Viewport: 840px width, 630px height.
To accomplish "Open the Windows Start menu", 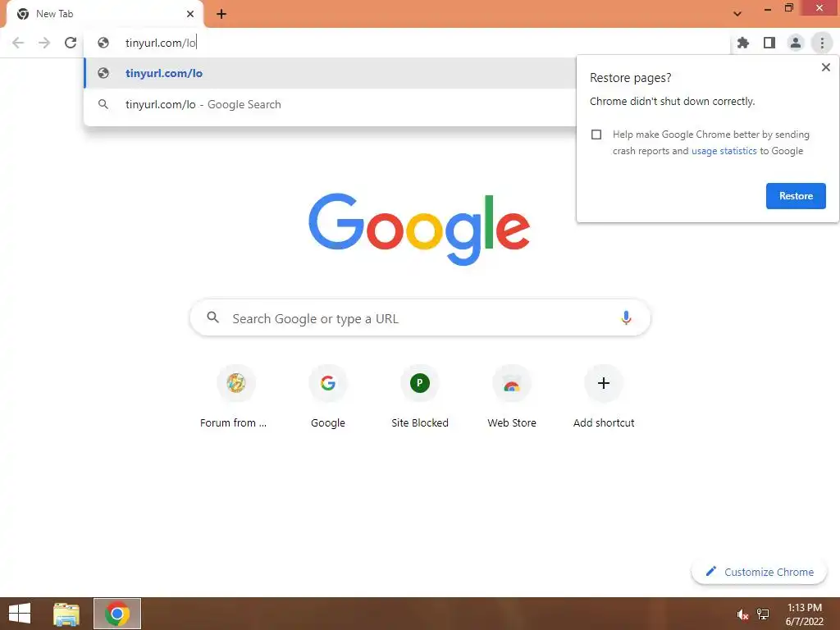I will click(x=20, y=614).
